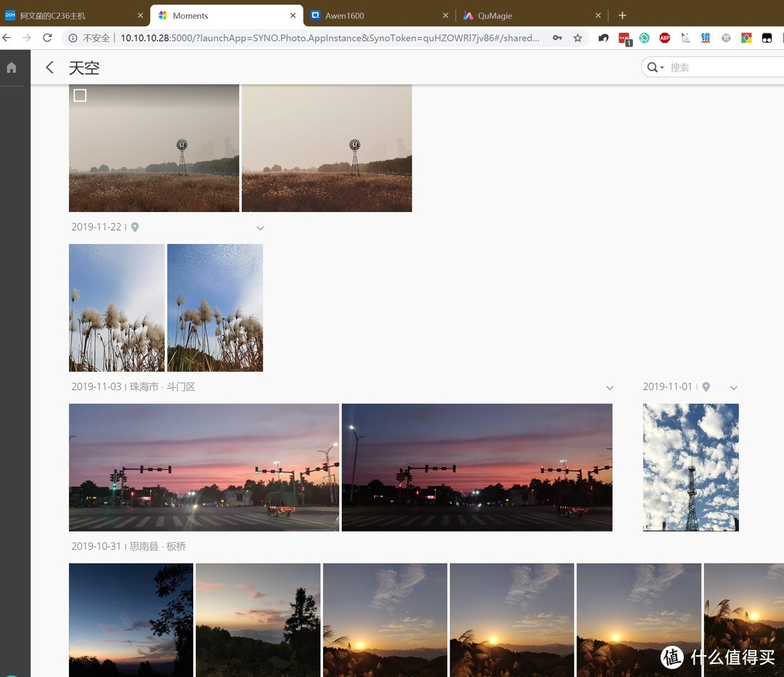784x677 pixels.
Task: Click location pin next to 2019-11-22
Action: pos(135,227)
